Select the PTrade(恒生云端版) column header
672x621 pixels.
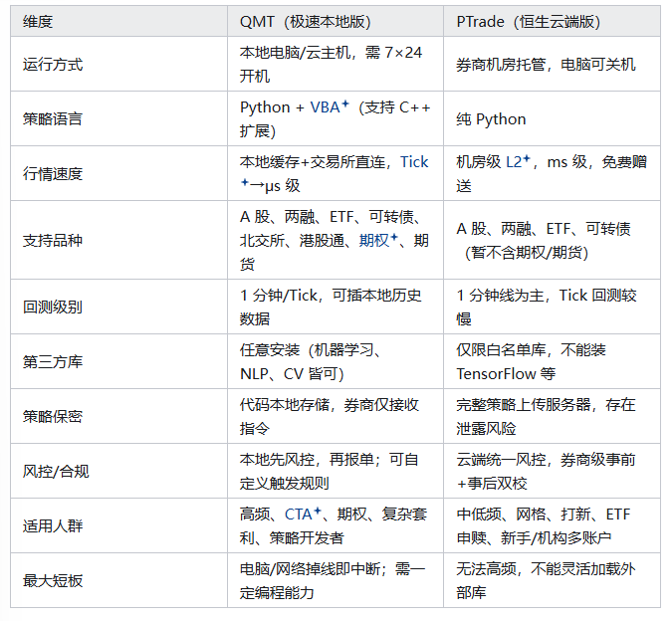(528, 20)
